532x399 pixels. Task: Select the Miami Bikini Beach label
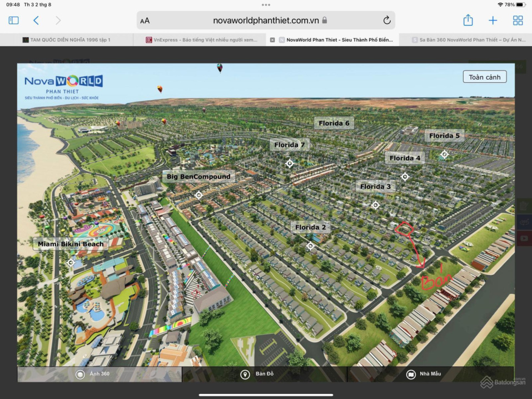71,244
